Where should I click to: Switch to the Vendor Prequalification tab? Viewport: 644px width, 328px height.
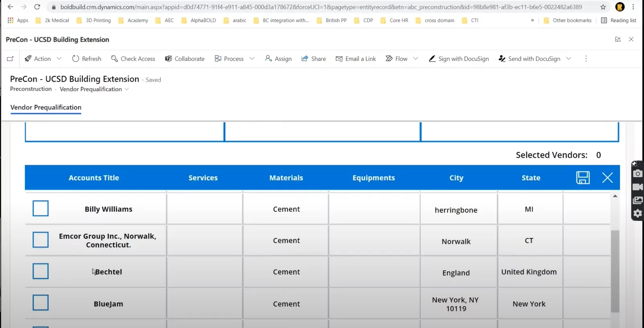coord(46,107)
